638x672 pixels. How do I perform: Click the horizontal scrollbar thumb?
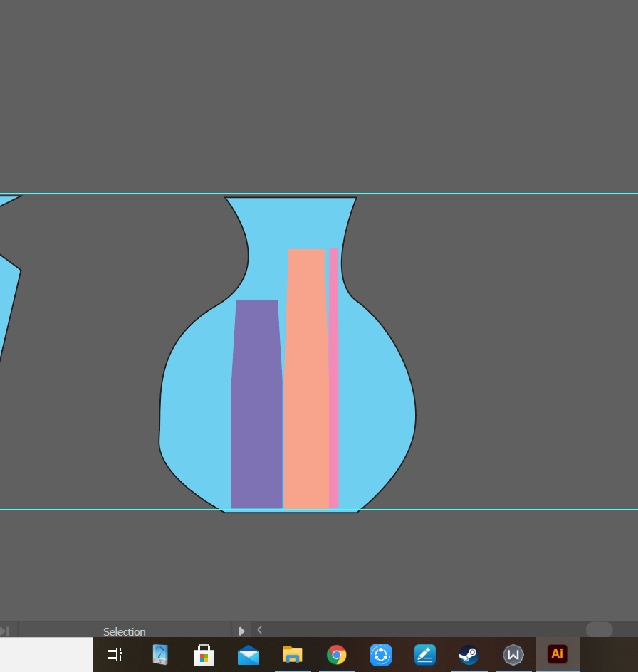click(599, 629)
